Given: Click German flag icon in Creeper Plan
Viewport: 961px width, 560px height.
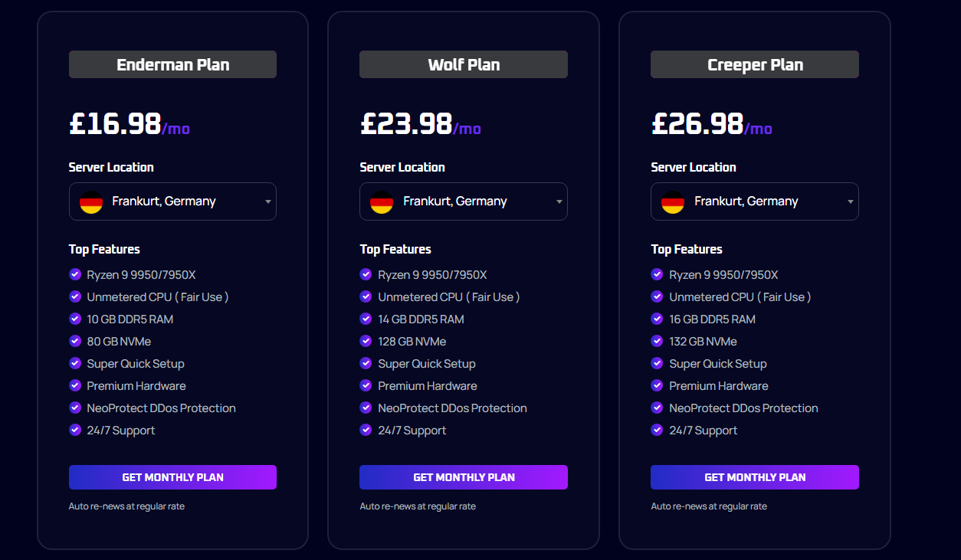Looking at the screenshot, I should point(673,202).
